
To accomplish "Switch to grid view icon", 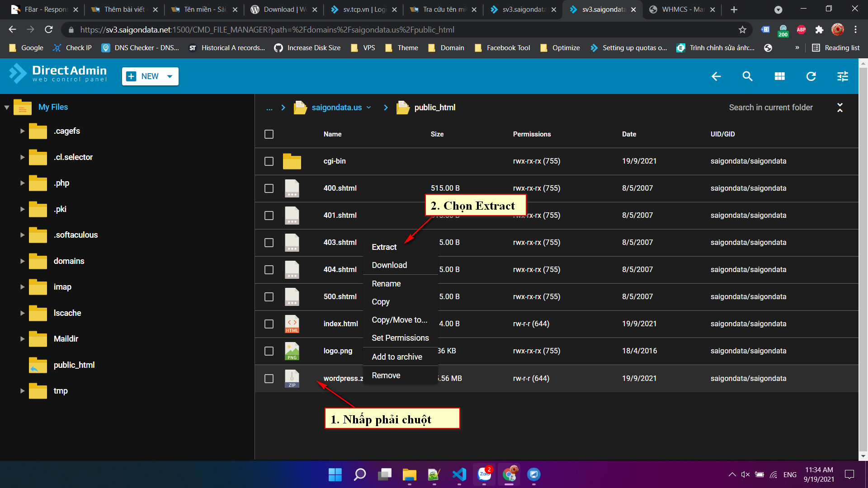I will [779, 76].
